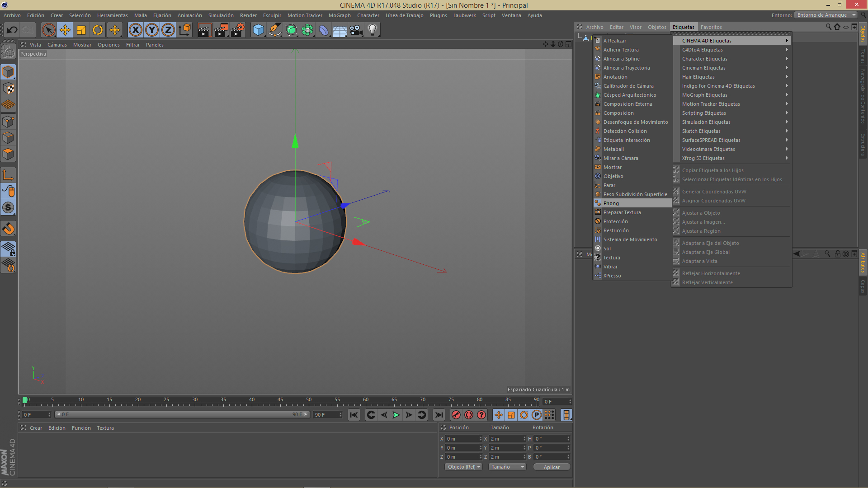Switch to Texture mode
The width and height of the screenshot is (868, 488).
[x=8, y=88]
